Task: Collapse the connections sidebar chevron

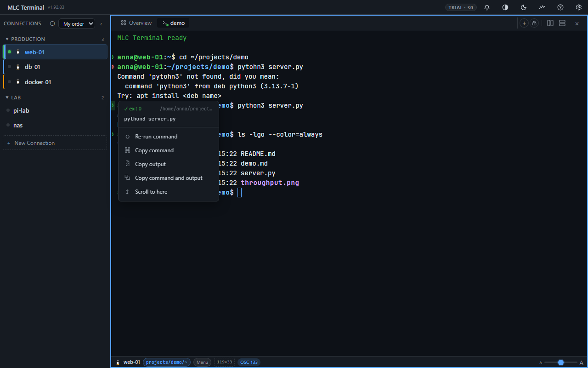Action: point(101,24)
